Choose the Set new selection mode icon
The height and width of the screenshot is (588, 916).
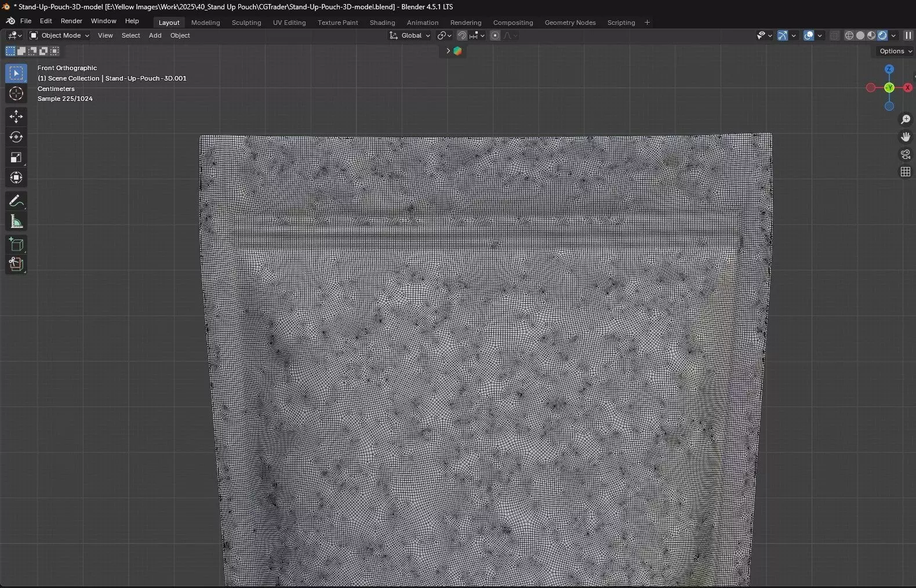pos(10,51)
